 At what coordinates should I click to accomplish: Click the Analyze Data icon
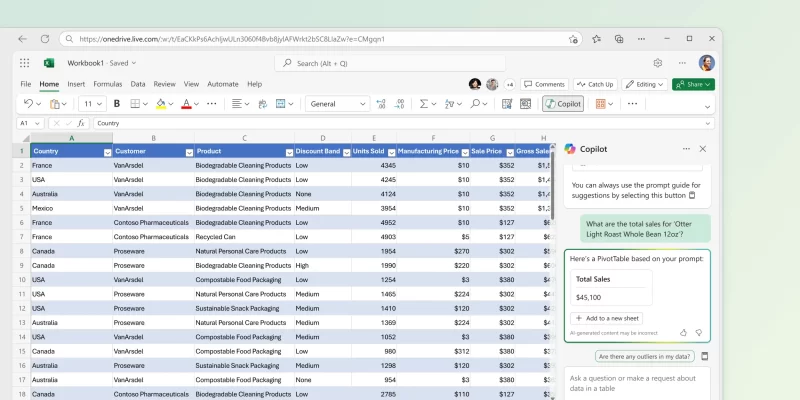[507, 104]
